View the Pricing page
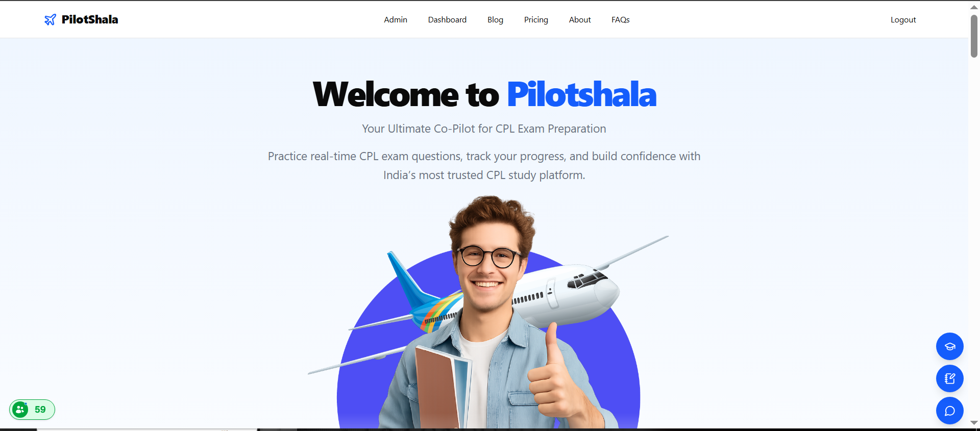 coord(536,20)
